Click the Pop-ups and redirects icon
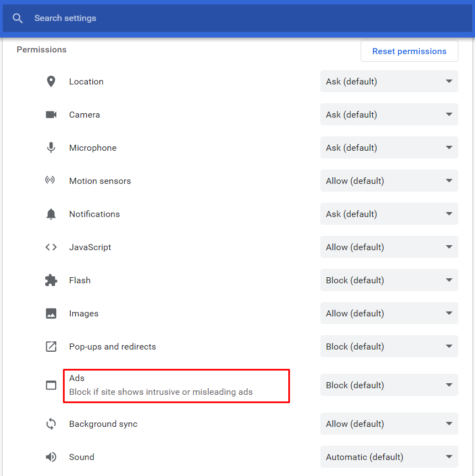Screen dimensions: 475x476 coord(51,347)
